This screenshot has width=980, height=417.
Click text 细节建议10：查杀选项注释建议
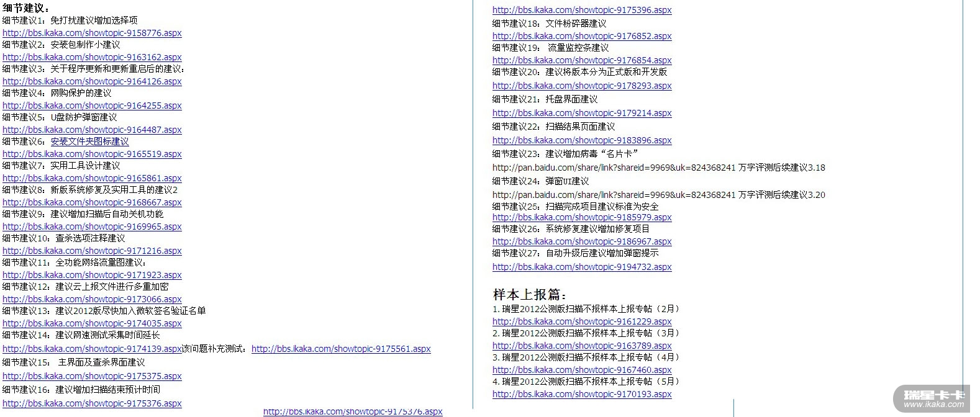tap(64, 238)
